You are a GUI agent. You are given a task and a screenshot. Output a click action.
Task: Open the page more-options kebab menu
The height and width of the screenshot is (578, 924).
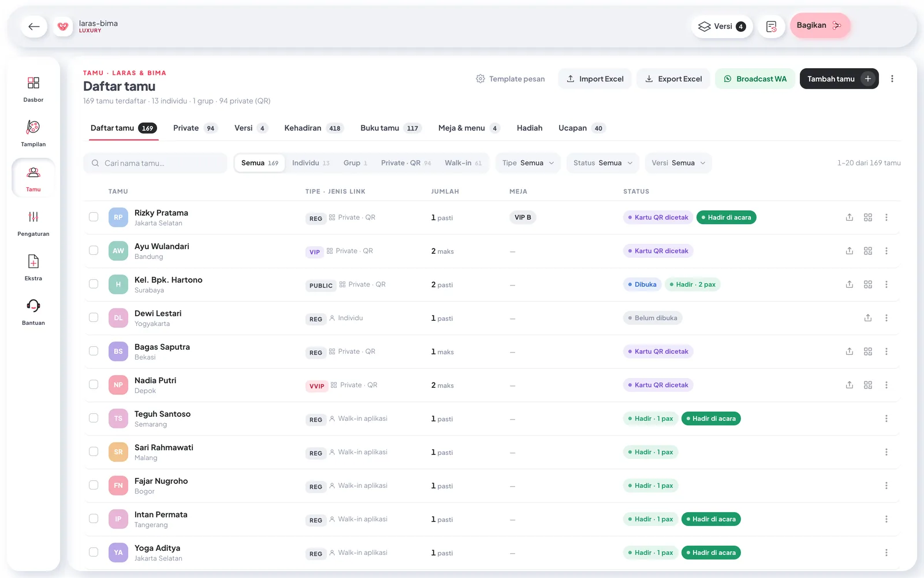point(892,79)
